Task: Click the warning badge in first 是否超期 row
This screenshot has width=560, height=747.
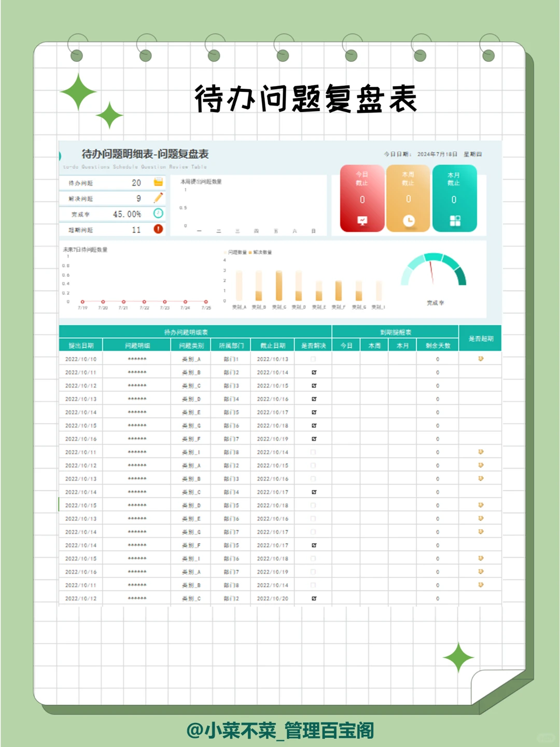Action: coord(481,358)
